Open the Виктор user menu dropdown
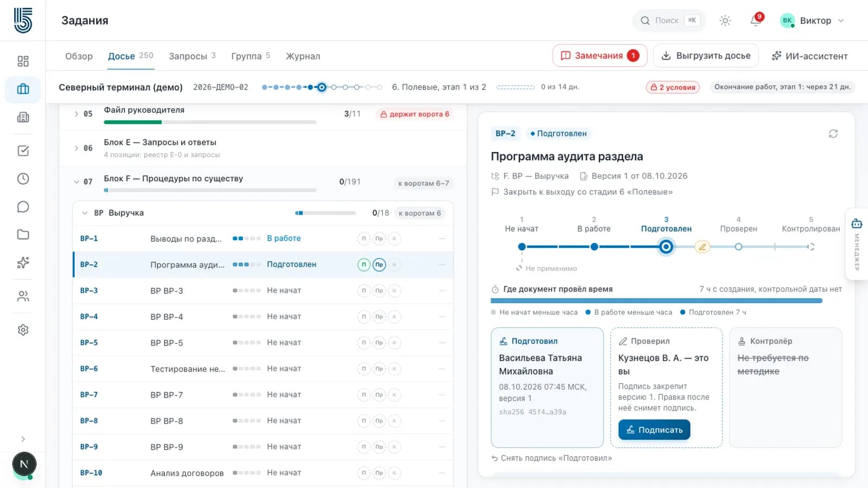The height and width of the screenshot is (488, 868). pyautogui.click(x=812, y=21)
